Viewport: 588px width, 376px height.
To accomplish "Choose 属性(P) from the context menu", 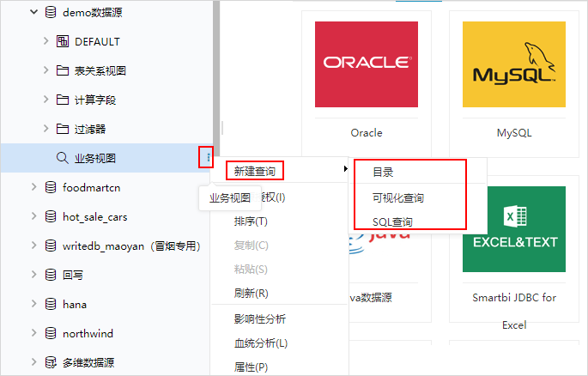I will tap(251, 367).
